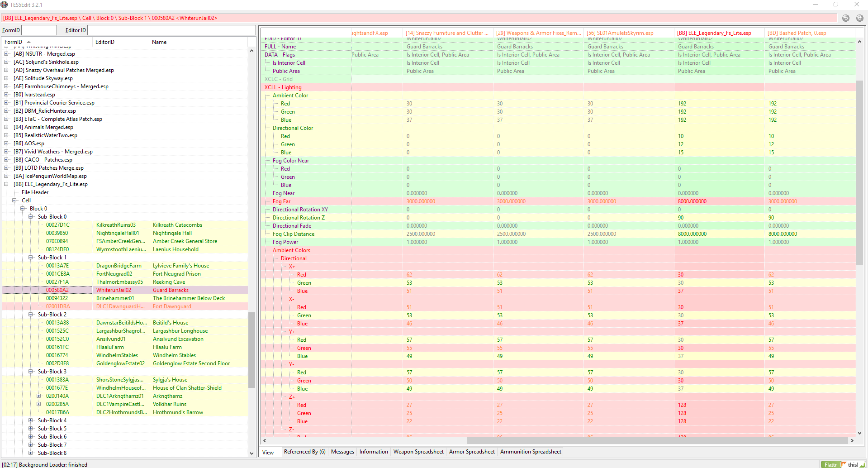Select the 00027D1C Kilkreath Catacombs record
The image size is (868, 468).
tap(125, 225)
